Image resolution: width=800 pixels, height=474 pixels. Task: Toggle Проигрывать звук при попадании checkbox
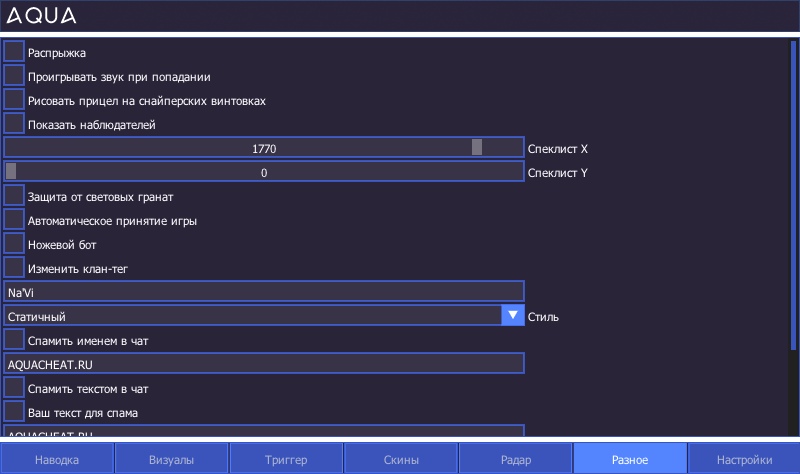coord(14,76)
